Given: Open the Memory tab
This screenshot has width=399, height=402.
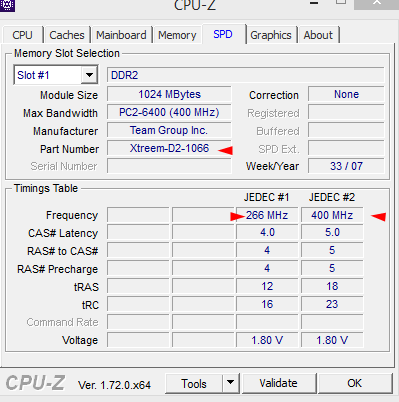Looking at the screenshot, I should tap(177, 35).
